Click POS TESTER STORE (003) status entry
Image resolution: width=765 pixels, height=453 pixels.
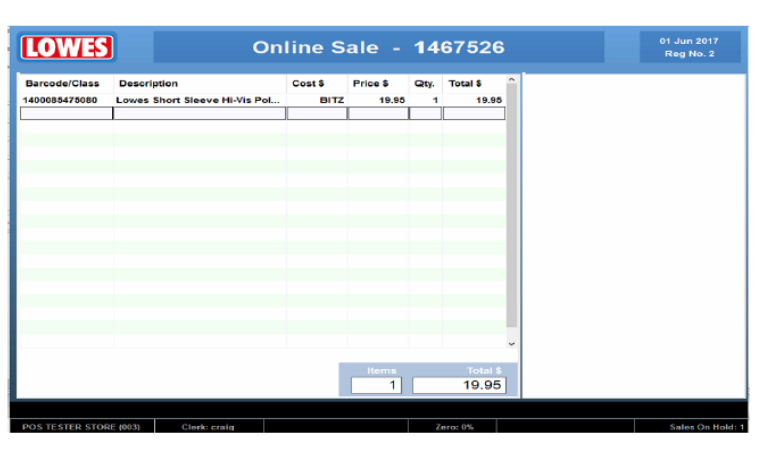(81, 427)
